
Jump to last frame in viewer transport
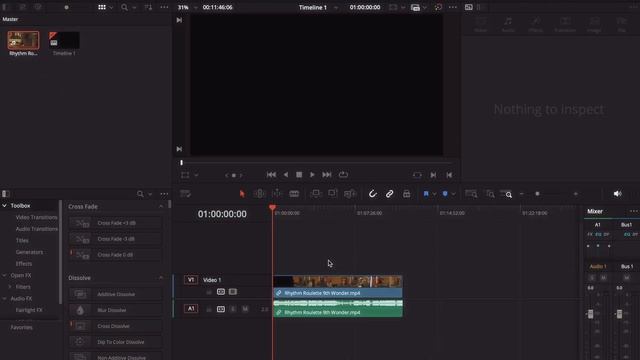point(327,175)
